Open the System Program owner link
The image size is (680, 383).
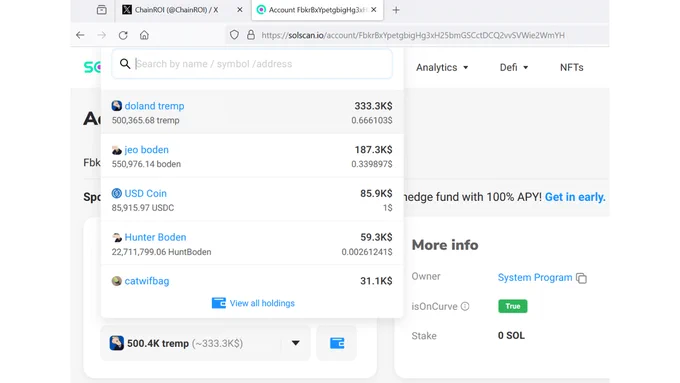pyautogui.click(x=535, y=278)
